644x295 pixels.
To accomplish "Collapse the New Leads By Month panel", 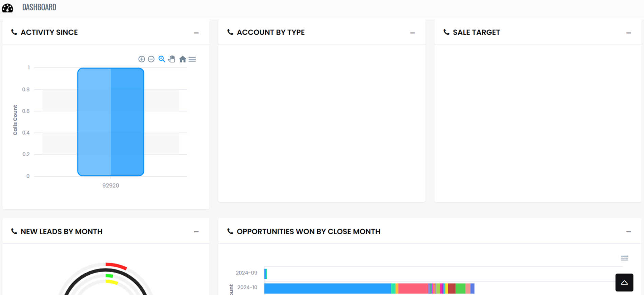I will pos(196,232).
